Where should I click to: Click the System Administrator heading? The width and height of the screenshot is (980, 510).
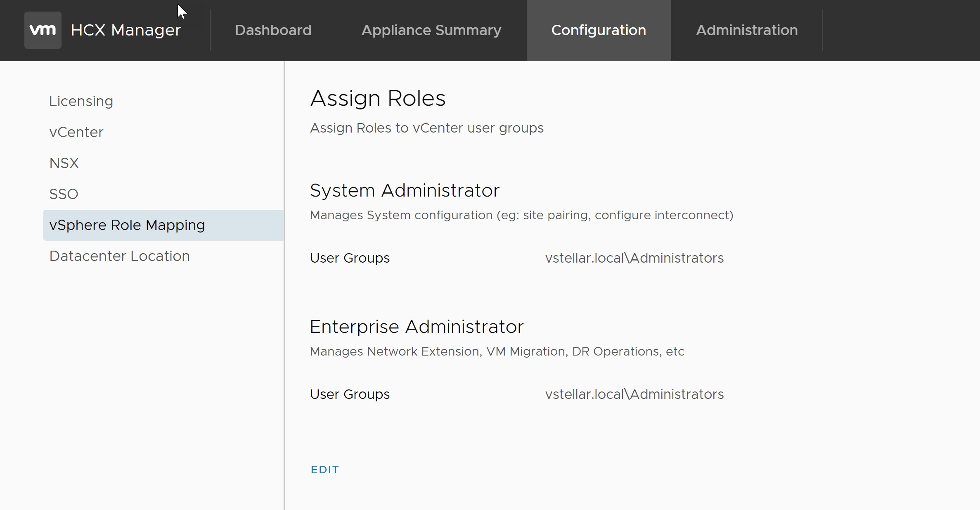(x=404, y=190)
